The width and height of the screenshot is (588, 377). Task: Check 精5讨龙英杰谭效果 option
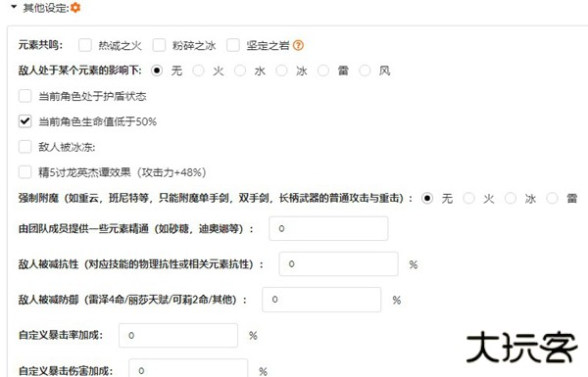pyautogui.click(x=25, y=172)
